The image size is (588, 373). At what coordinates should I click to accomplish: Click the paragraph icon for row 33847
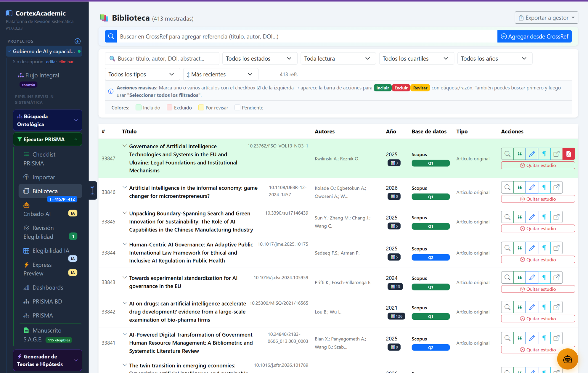tap(544, 154)
